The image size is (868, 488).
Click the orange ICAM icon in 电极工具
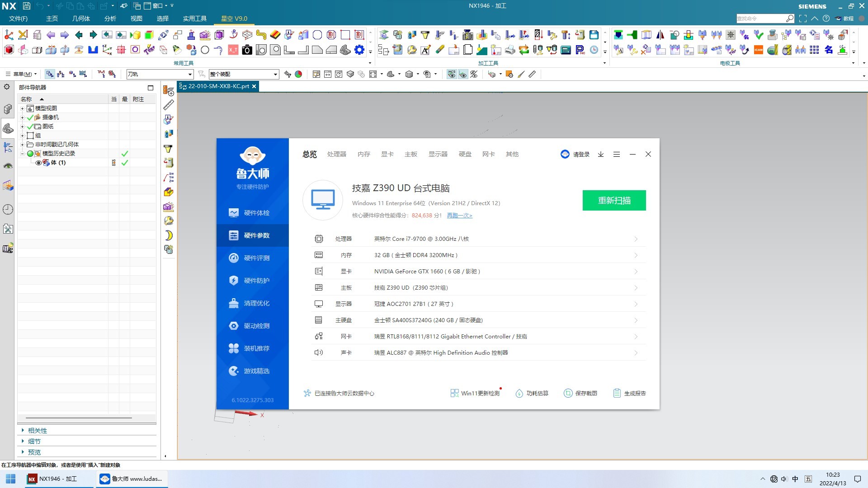(x=759, y=50)
